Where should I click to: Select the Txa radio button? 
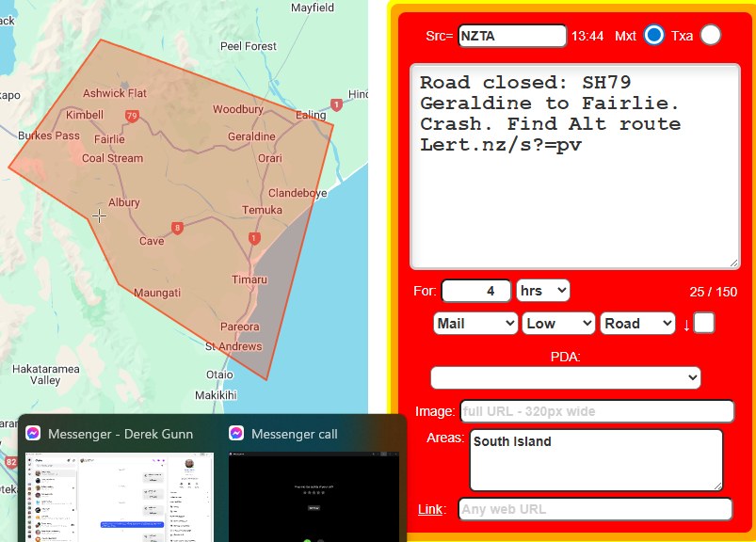pyautogui.click(x=710, y=35)
